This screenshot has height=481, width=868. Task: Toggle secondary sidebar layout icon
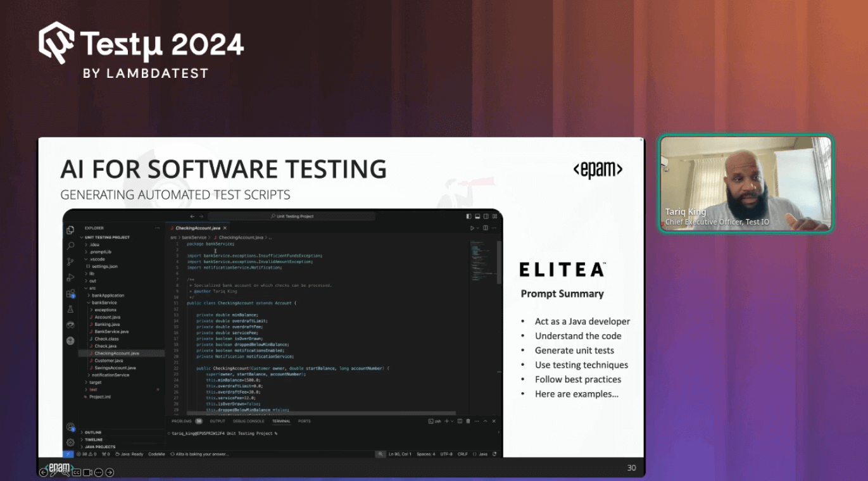(486, 216)
